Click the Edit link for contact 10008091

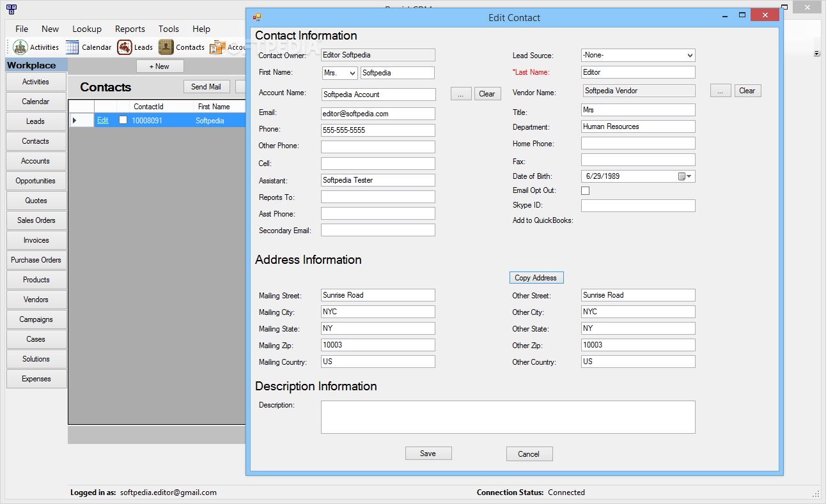102,120
